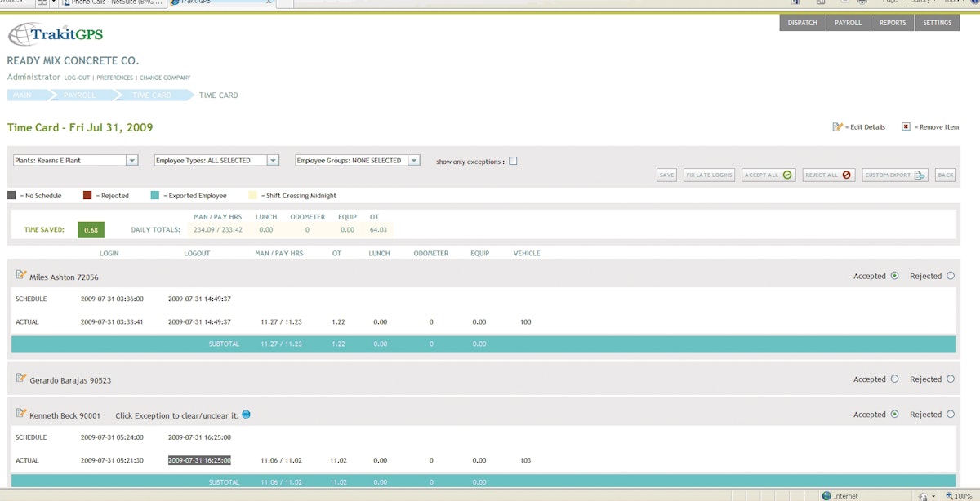Open the Employee Types dropdown
This screenshot has width=980, height=501.
(x=272, y=159)
